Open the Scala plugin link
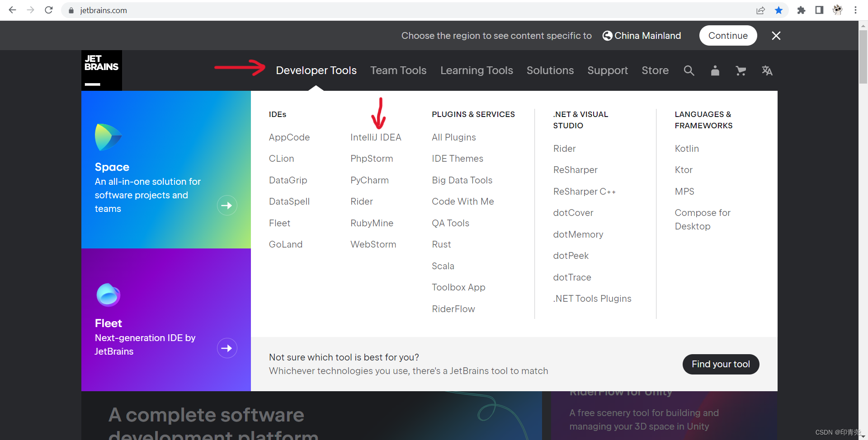 tap(443, 266)
